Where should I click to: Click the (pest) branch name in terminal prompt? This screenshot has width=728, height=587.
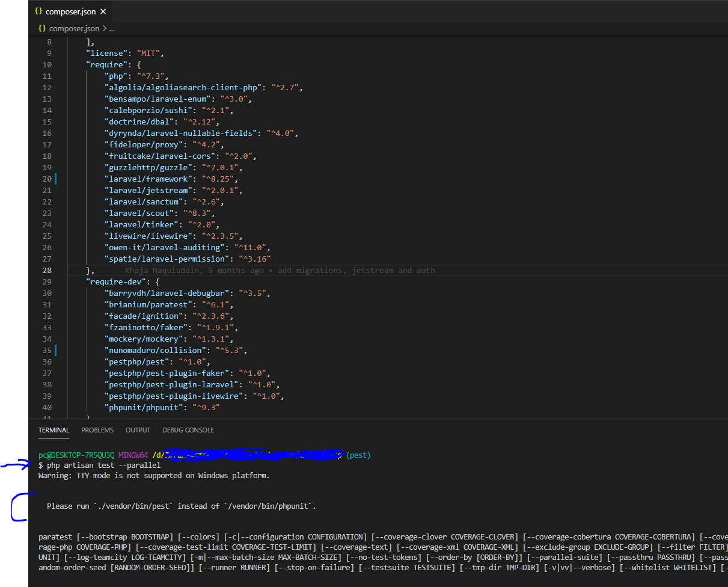click(x=358, y=455)
